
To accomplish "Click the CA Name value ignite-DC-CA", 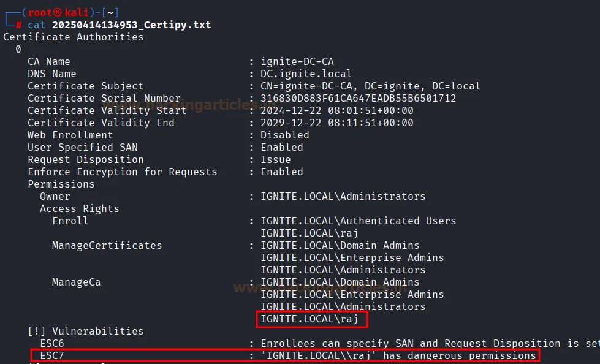I will (297, 61).
